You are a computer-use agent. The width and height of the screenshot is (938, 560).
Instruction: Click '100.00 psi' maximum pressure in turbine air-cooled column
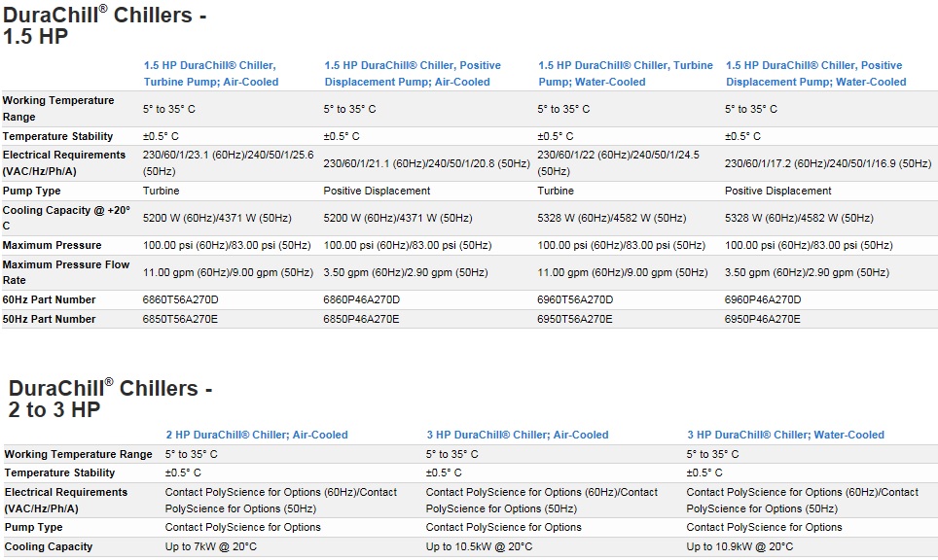coord(227,245)
